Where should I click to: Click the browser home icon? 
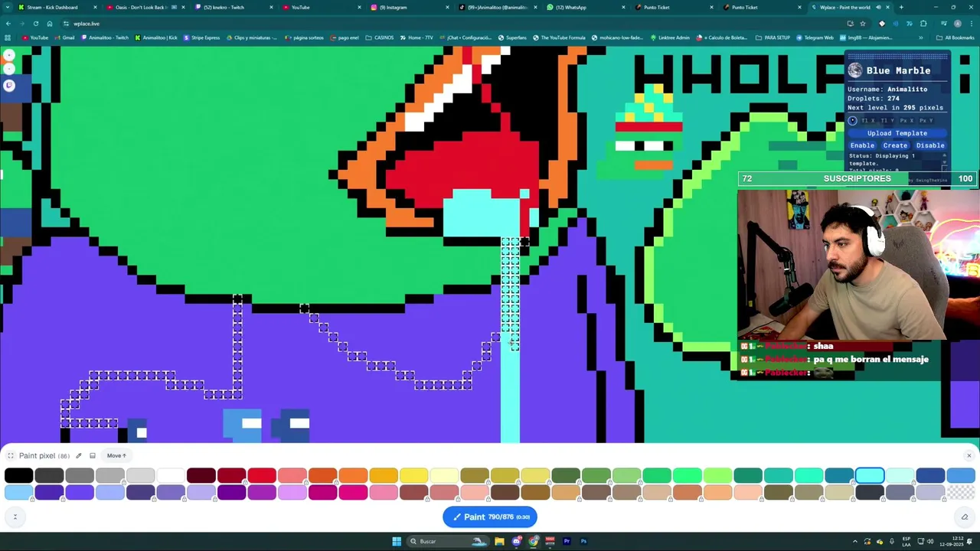coord(49,24)
